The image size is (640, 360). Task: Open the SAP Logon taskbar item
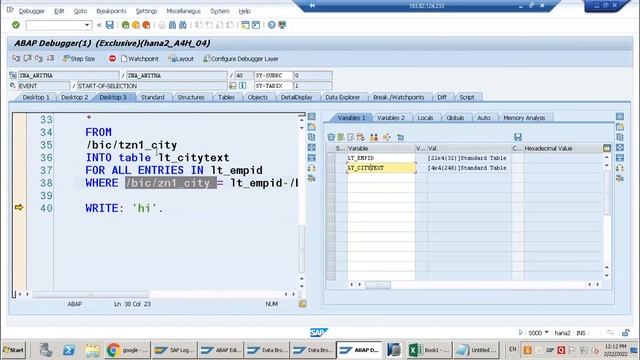(174, 350)
